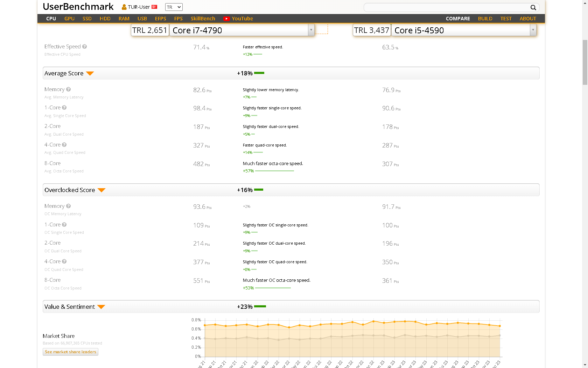Click the +57% octa-core difference value
The height and width of the screenshot is (368, 588).
(x=248, y=171)
